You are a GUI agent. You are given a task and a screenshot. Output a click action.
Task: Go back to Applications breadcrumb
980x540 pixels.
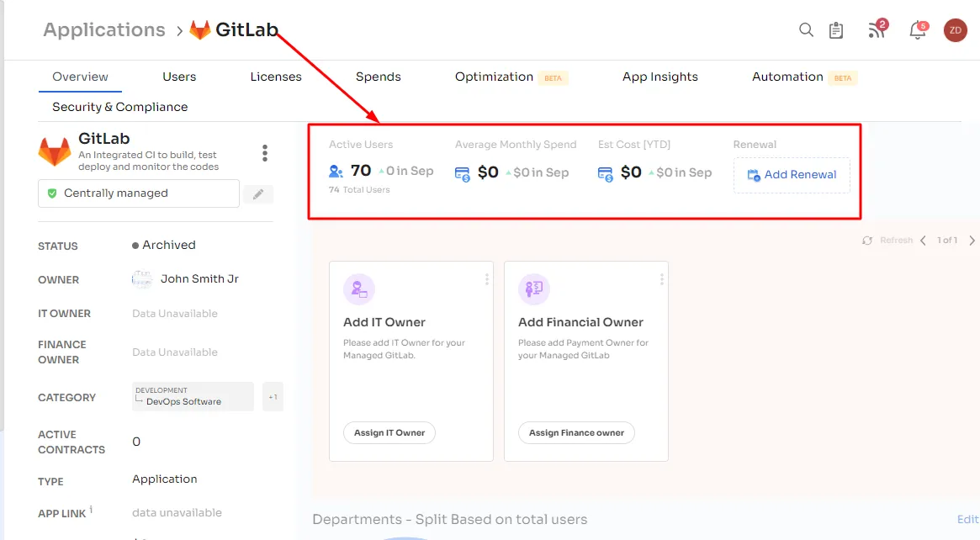point(104,30)
